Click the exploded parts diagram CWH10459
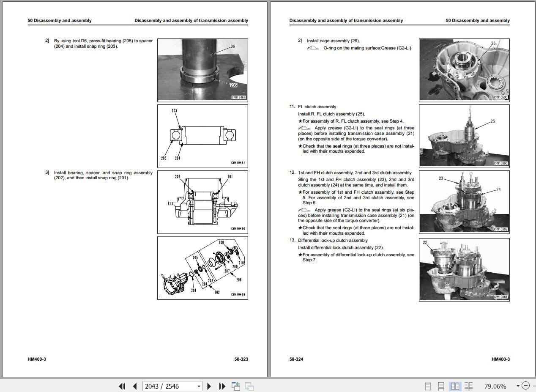The width and height of the screenshot is (536, 392). [202, 268]
